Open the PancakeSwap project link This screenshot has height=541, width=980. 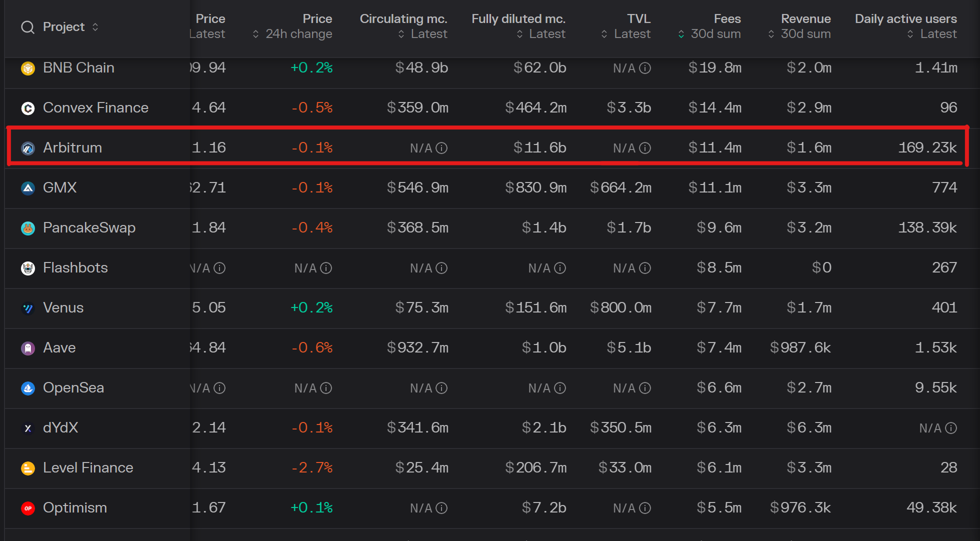(89, 227)
